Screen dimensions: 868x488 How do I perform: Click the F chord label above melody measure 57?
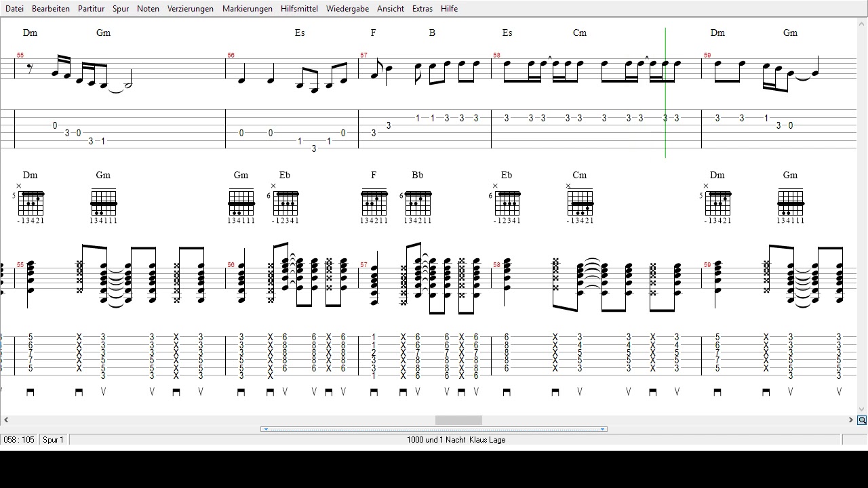(x=373, y=33)
